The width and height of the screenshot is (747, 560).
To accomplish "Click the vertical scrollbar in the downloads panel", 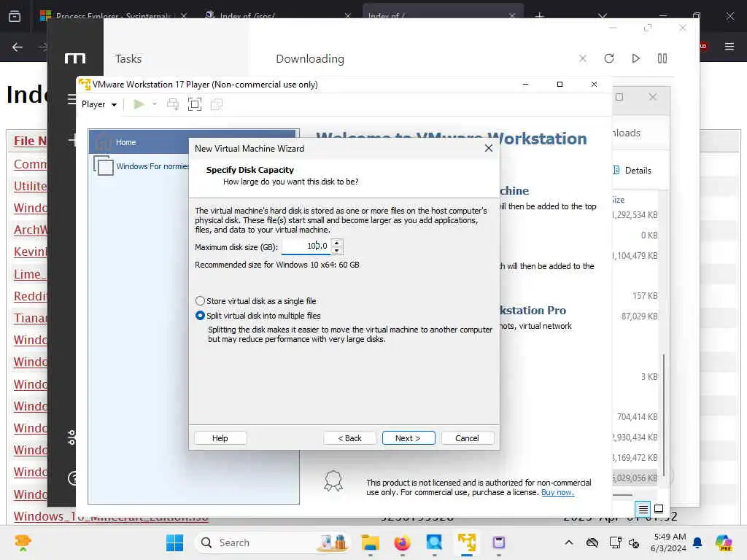I will pyautogui.click(x=663, y=414).
